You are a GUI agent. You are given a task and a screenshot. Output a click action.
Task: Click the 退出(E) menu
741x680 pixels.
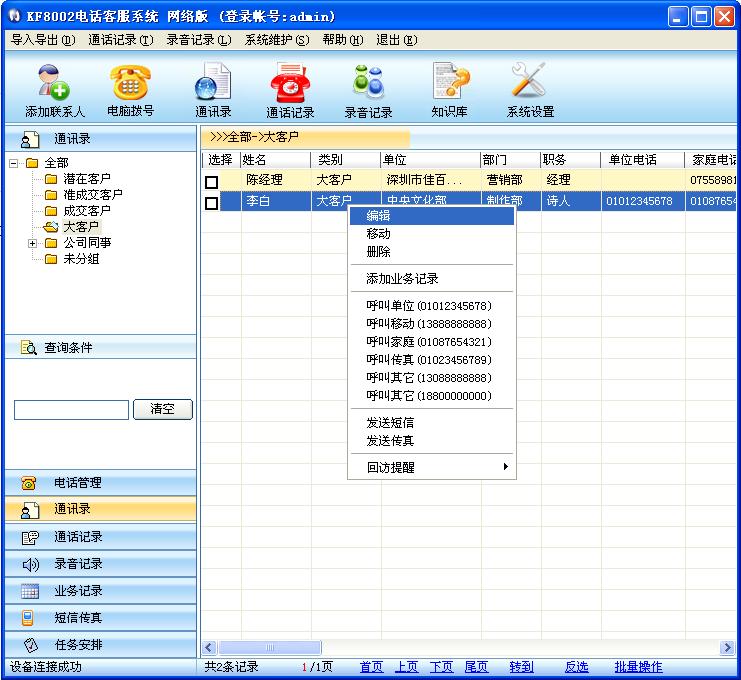point(396,40)
